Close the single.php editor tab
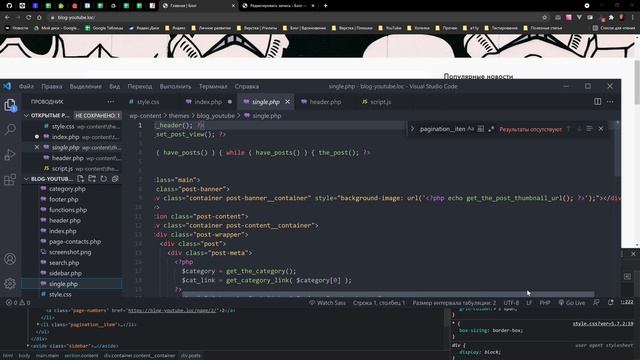Screen dimensions: 640x360 pos(287,102)
